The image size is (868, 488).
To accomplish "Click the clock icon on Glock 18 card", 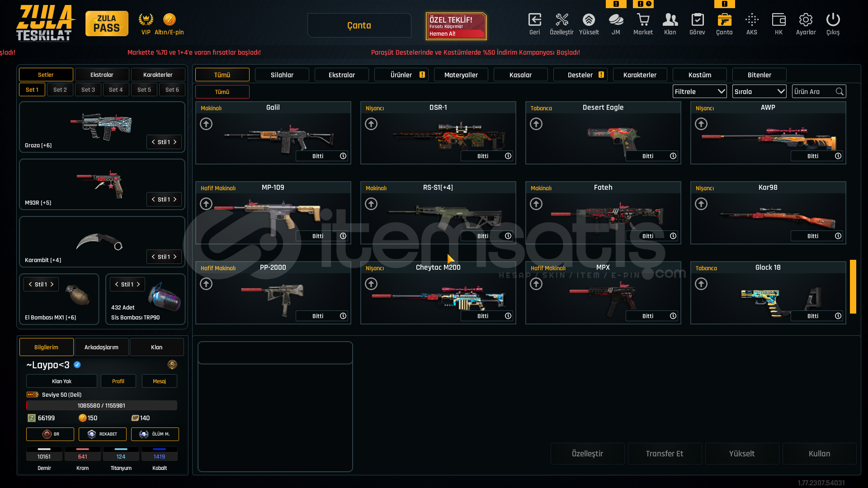I will [x=838, y=316].
